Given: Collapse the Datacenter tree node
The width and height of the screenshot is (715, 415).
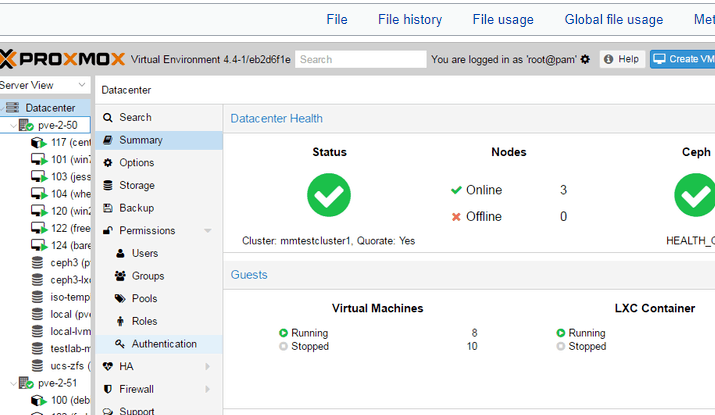Looking at the screenshot, I should click(x=2, y=108).
